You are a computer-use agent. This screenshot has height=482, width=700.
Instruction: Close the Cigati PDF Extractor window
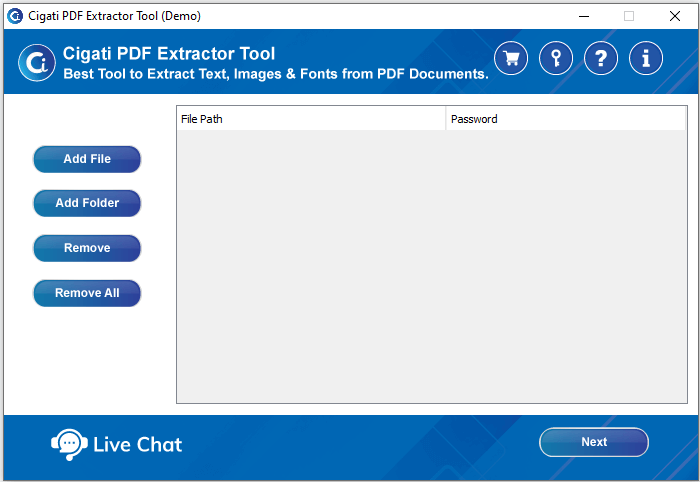pos(675,17)
